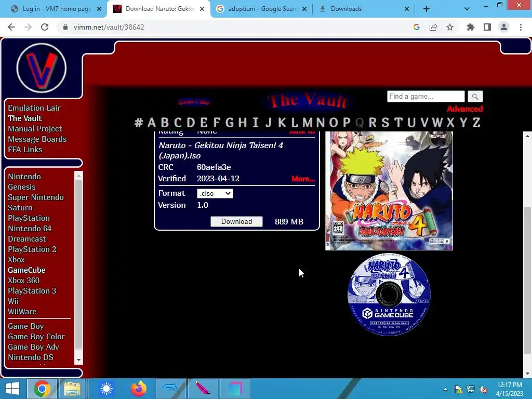Select Xbox 360 system
Screen dimensions: 532x399
(x=23, y=281)
